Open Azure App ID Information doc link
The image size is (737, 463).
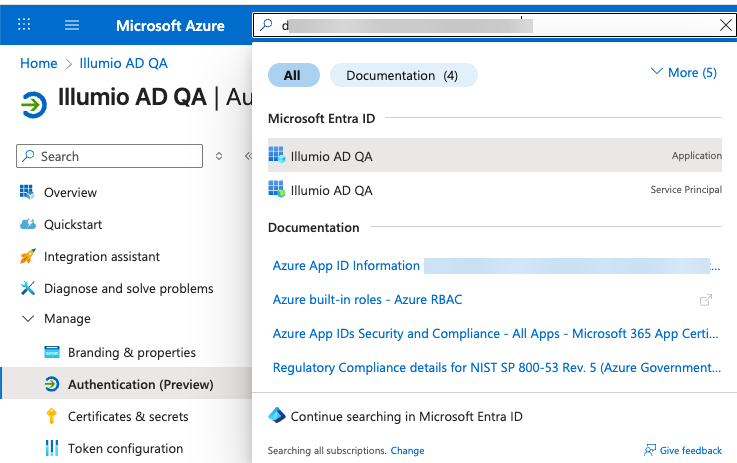496,266
